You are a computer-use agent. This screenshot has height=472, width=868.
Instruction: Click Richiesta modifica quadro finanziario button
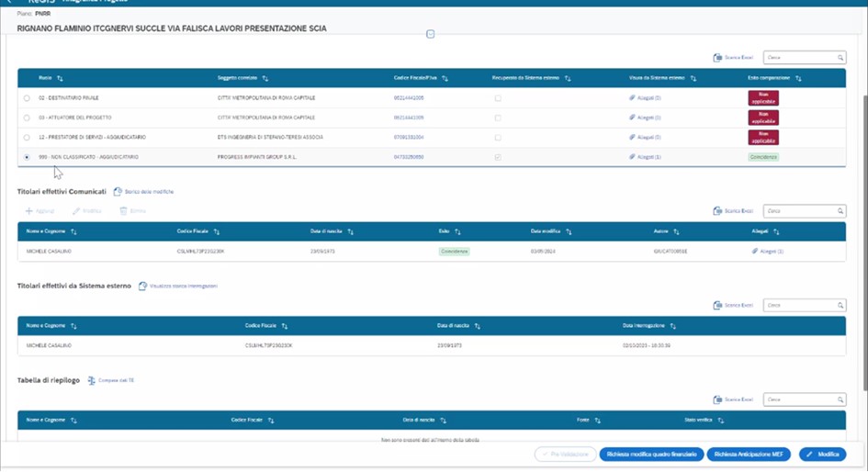point(650,454)
